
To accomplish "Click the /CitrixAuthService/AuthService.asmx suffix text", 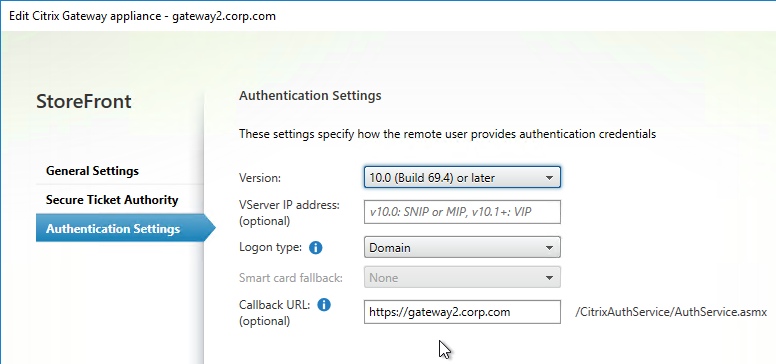I will [x=671, y=313].
